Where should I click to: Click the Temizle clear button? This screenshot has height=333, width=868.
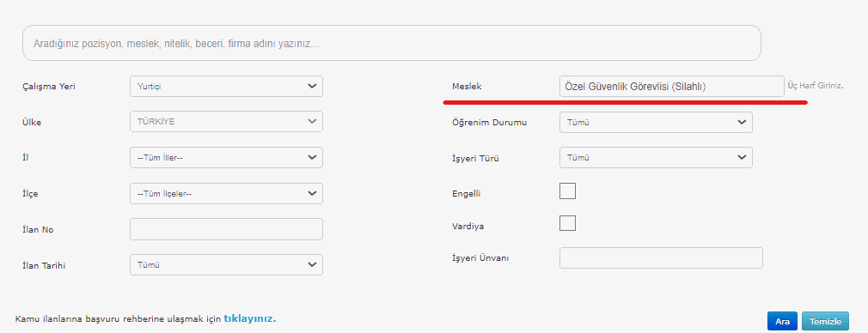pos(825,321)
